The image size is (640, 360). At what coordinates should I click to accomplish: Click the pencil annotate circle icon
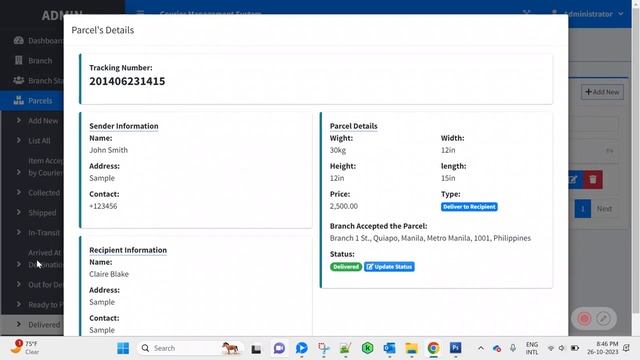603,318
